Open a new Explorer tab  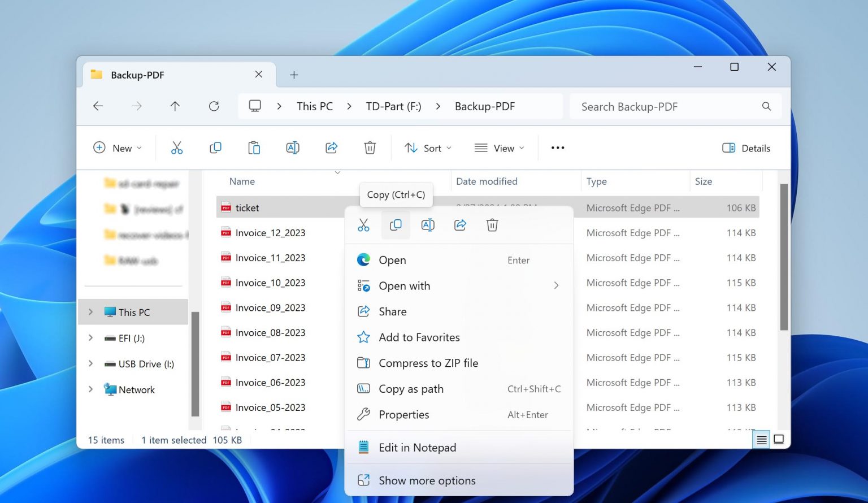(x=294, y=74)
